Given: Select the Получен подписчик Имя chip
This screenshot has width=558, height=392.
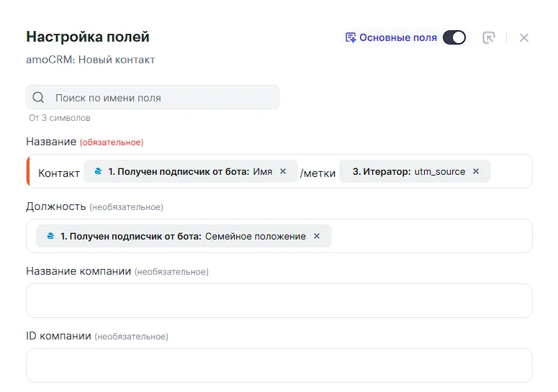Looking at the screenshot, I should point(187,172).
